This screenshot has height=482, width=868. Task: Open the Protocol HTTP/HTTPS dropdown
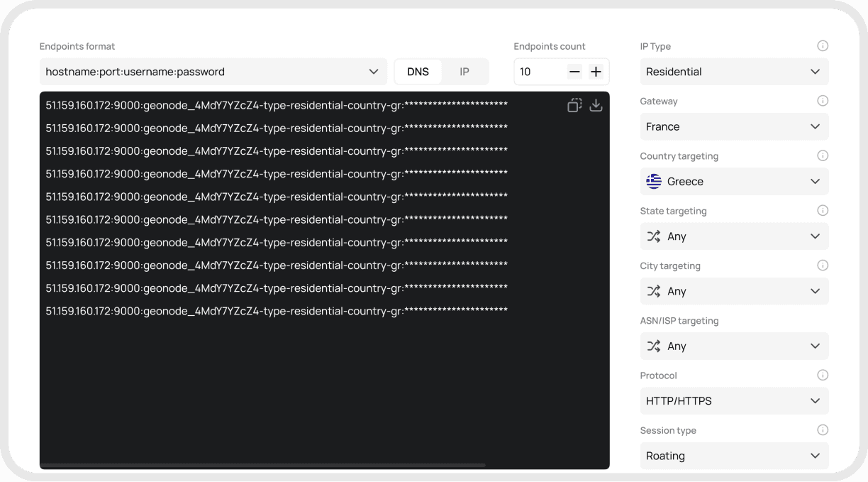pos(734,400)
